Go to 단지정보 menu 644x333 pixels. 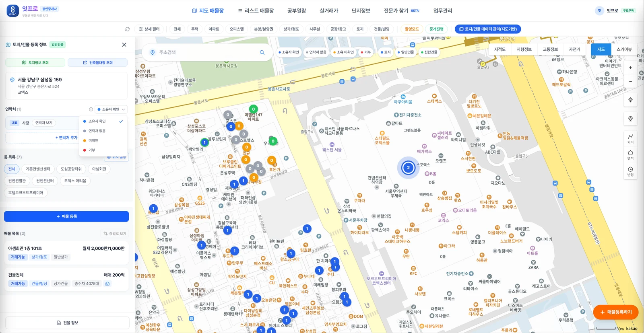(x=361, y=11)
